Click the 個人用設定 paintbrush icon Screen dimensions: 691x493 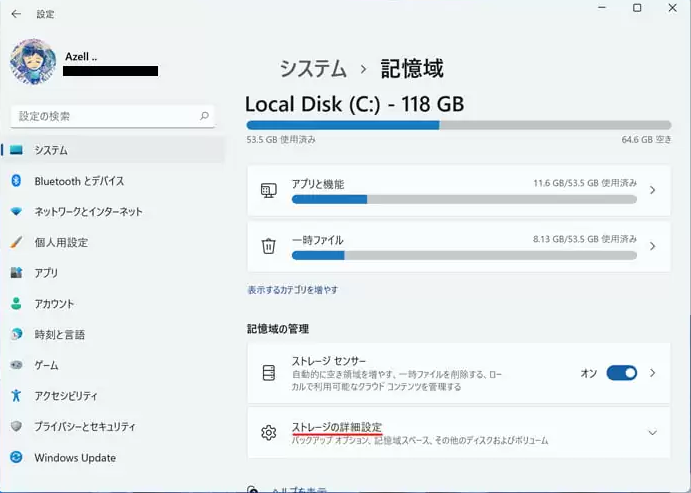click(x=16, y=242)
